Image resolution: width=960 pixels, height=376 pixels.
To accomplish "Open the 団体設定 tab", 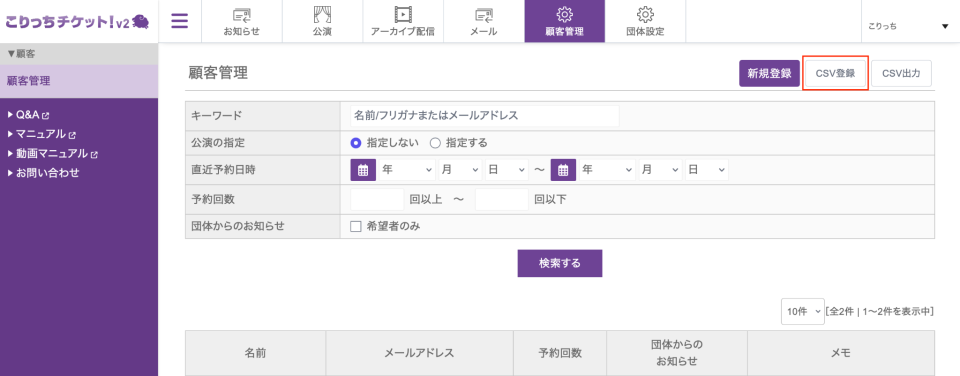I will click(645, 21).
